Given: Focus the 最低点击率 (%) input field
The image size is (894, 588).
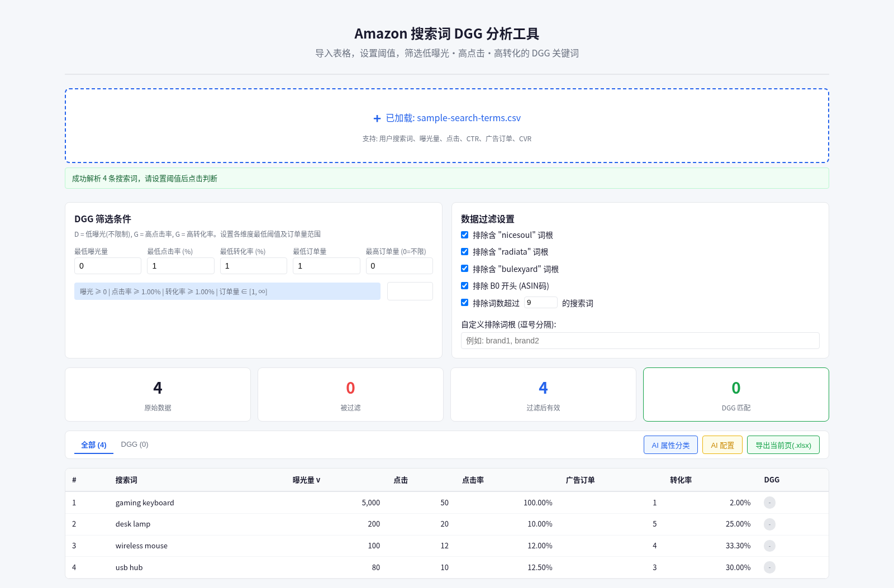Looking at the screenshot, I should (x=180, y=266).
